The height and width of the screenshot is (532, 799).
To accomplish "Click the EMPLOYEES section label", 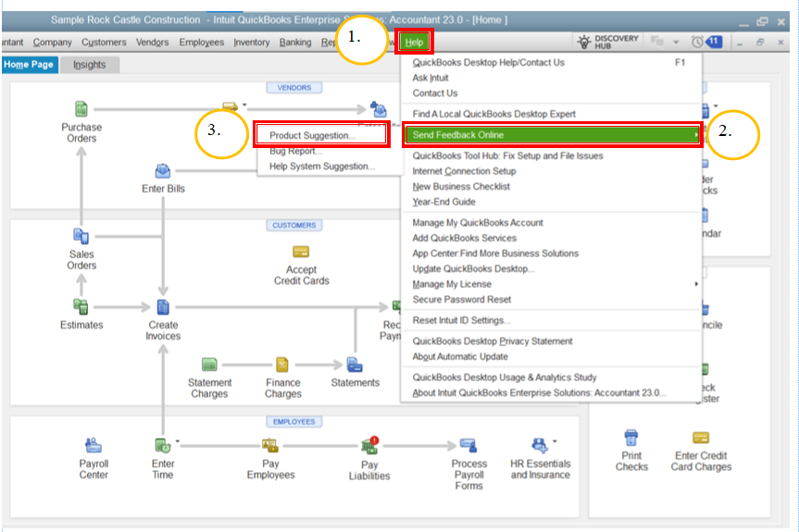I will click(x=294, y=422).
